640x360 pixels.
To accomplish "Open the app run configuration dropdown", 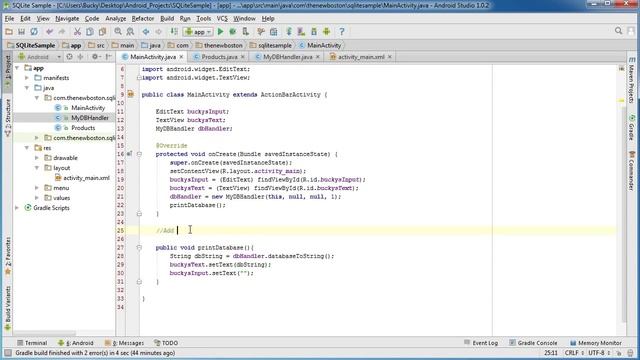I will point(198,32).
